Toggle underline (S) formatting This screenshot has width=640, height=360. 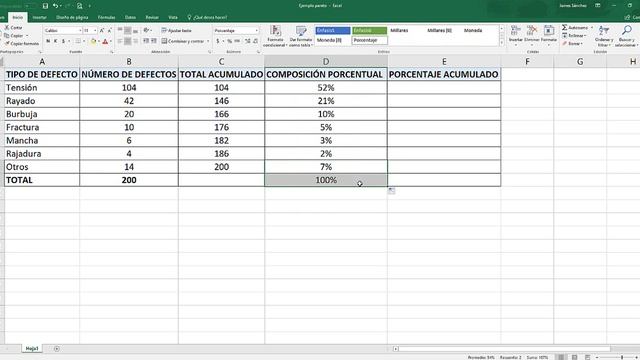click(x=63, y=41)
